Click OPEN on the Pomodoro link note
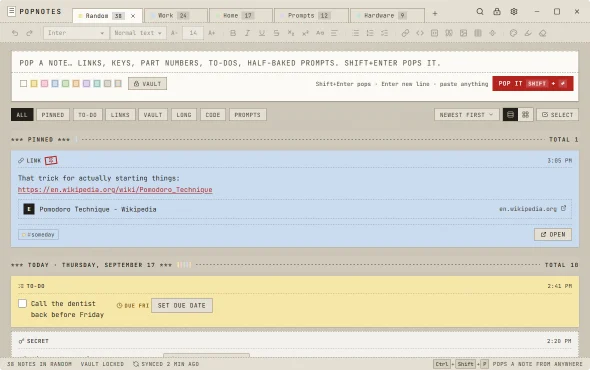Image resolution: width=590 pixels, height=370 pixels. click(553, 234)
